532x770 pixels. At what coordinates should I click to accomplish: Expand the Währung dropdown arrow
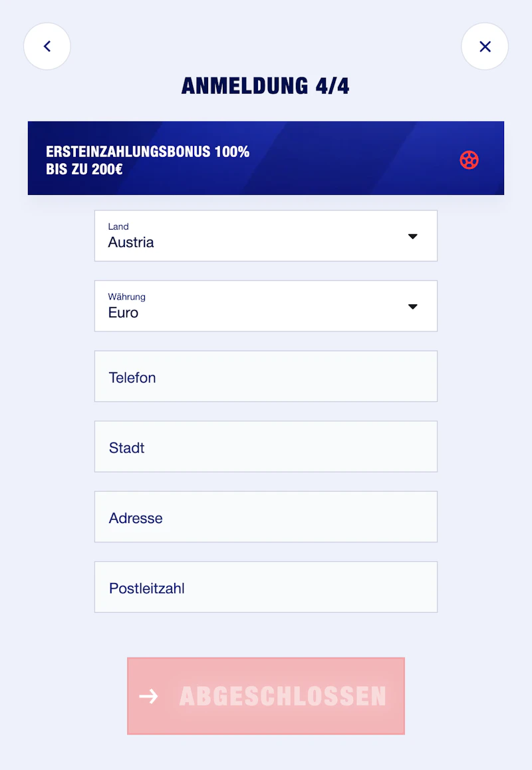tap(412, 307)
